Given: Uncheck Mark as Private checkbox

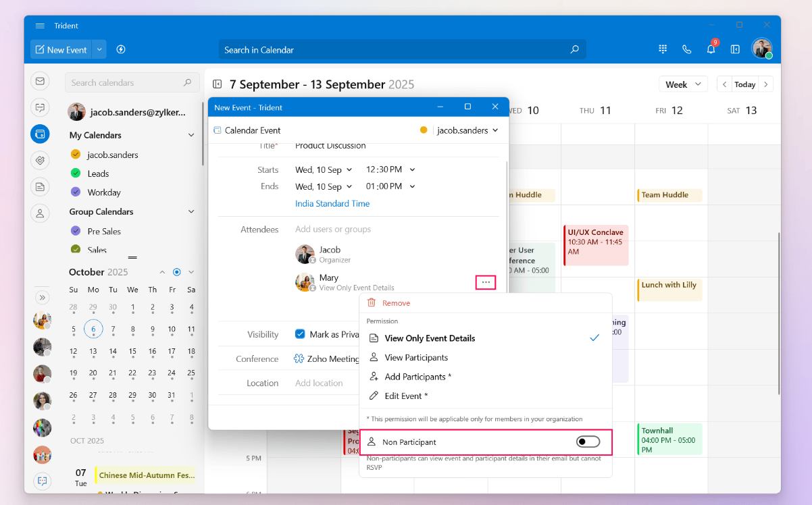Looking at the screenshot, I should (300, 334).
